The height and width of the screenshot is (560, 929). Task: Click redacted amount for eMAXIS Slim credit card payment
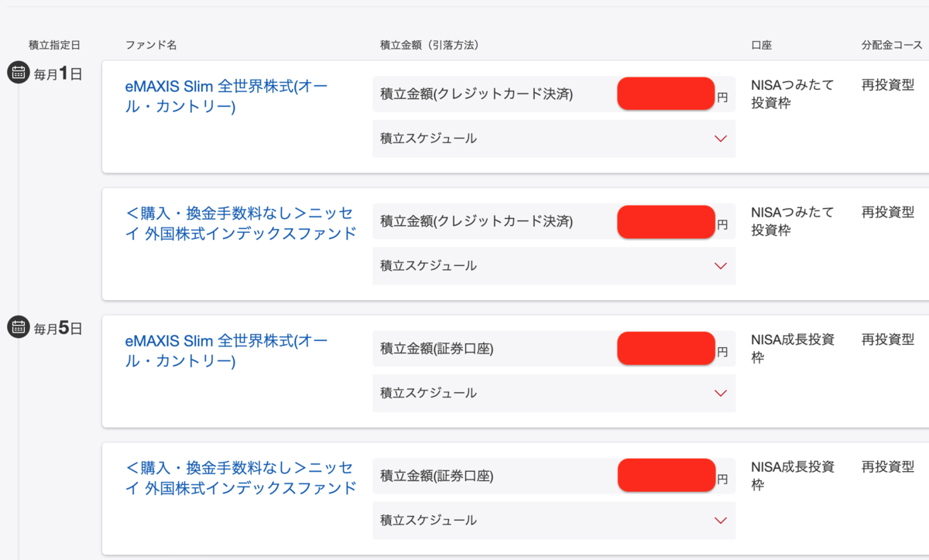(666, 94)
